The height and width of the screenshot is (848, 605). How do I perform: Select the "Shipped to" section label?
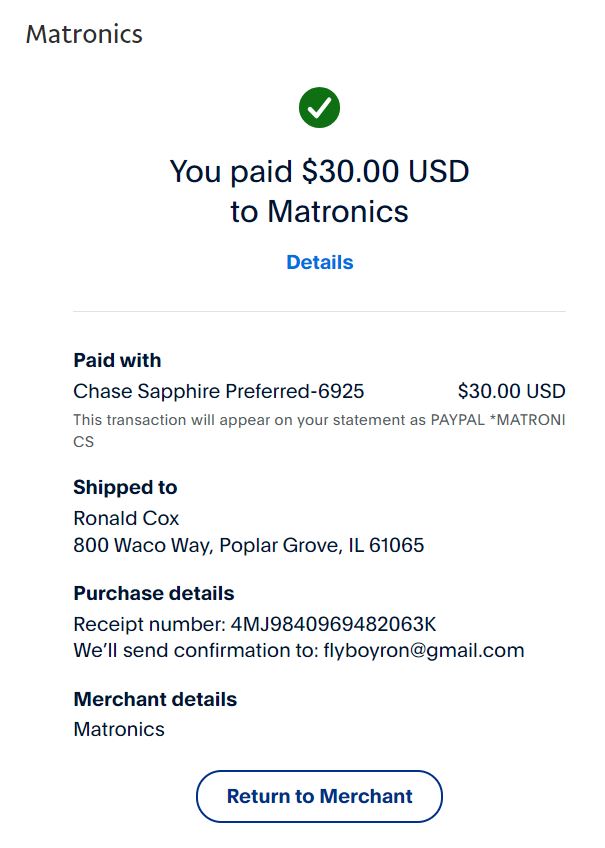click(x=125, y=487)
